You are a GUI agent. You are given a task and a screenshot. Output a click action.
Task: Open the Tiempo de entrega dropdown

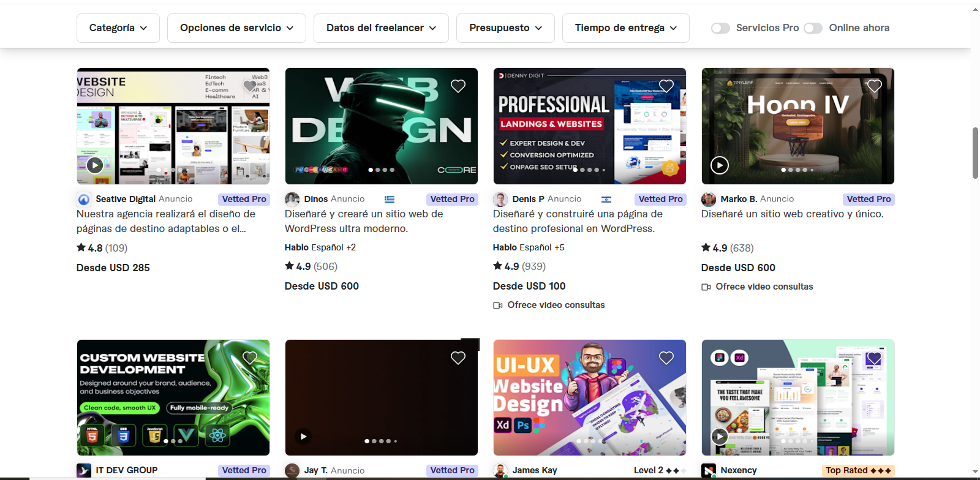coord(626,28)
